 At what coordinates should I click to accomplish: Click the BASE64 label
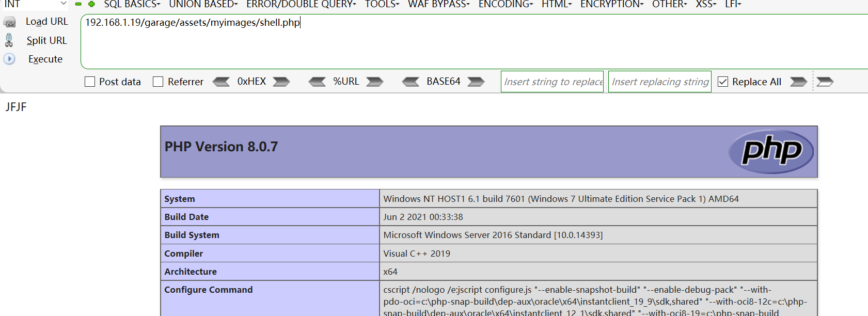[444, 82]
